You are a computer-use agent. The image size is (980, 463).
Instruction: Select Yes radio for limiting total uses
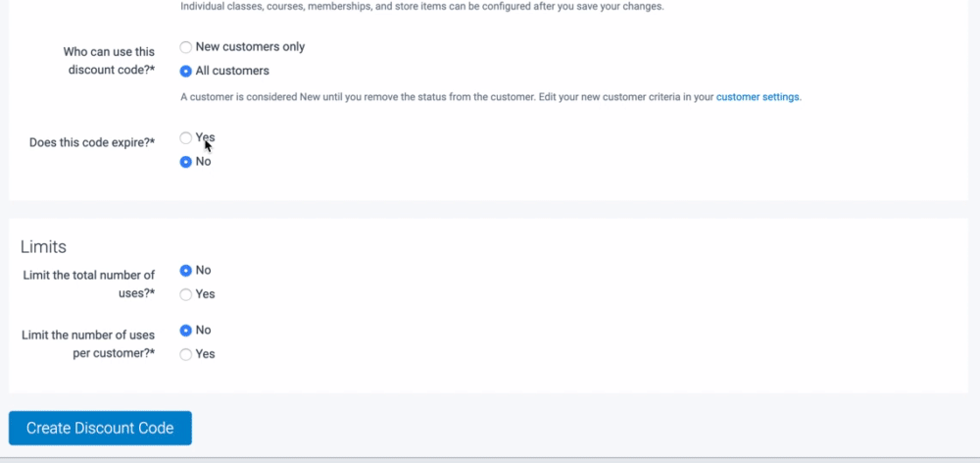point(186,294)
